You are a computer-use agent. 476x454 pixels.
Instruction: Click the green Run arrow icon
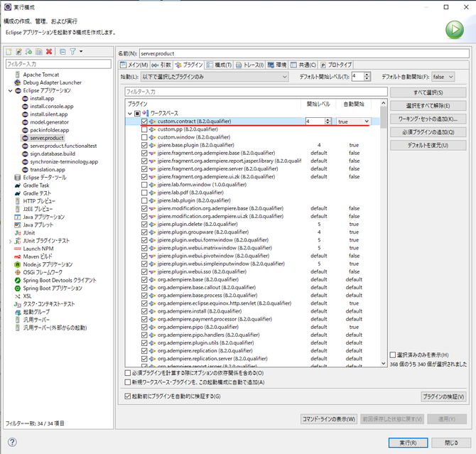455,30
